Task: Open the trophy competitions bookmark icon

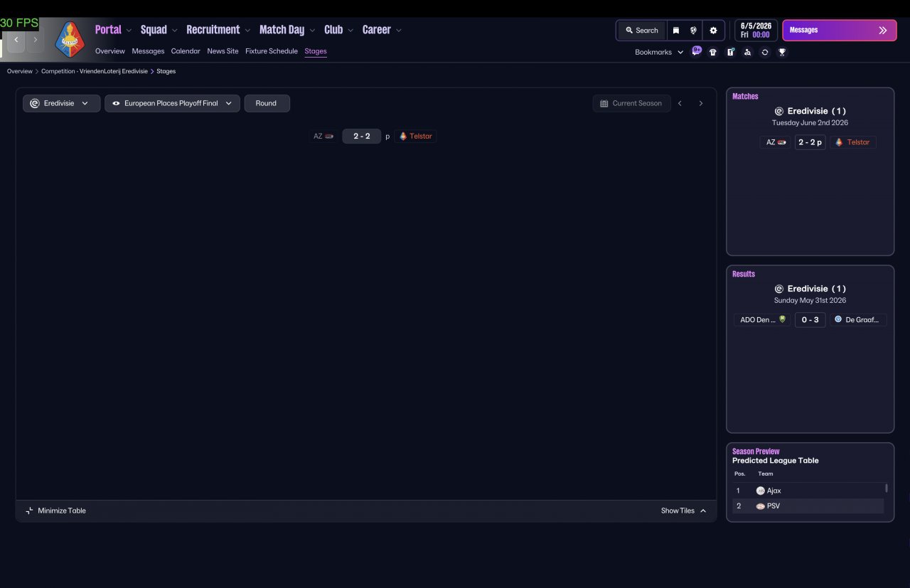Action: (782, 52)
